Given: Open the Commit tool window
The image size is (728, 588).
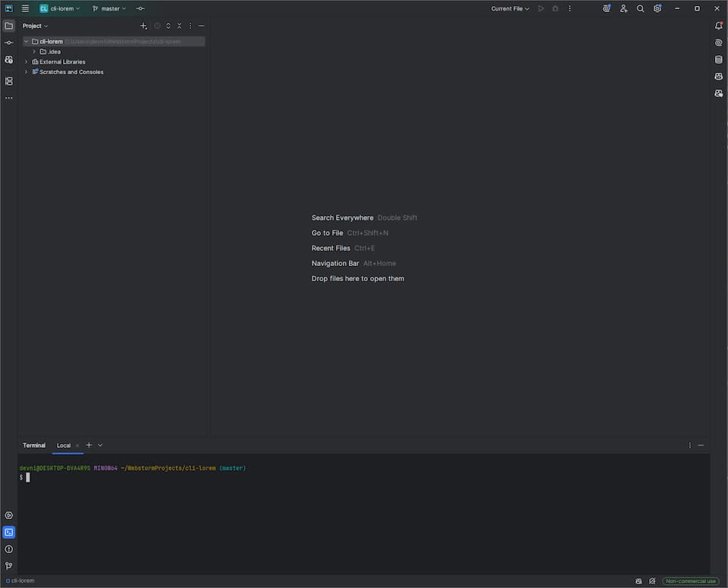Looking at the screenshot, I should pos(9,42).
